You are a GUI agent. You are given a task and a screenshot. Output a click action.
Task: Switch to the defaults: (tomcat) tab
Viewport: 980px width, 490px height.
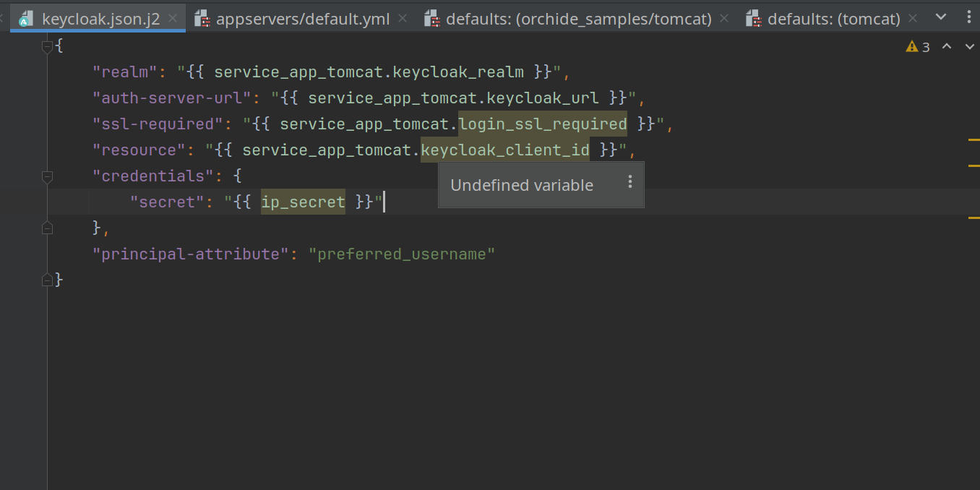[834, 19]
